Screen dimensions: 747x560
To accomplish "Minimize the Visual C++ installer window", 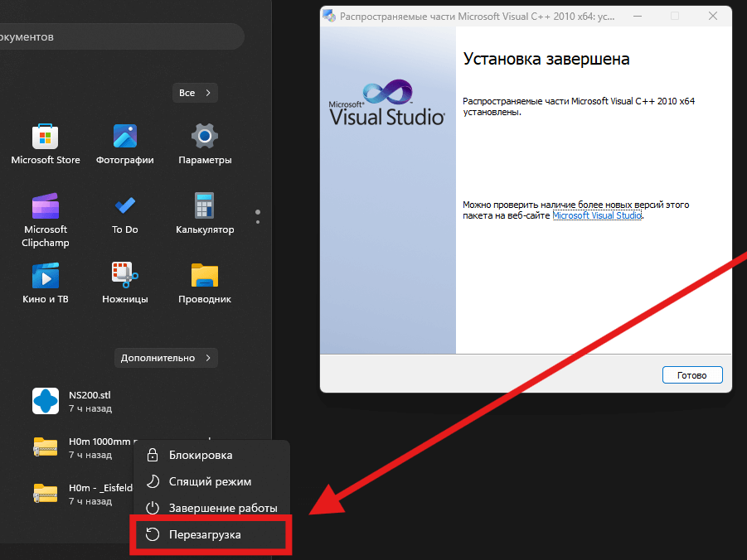I will point(638,16).
